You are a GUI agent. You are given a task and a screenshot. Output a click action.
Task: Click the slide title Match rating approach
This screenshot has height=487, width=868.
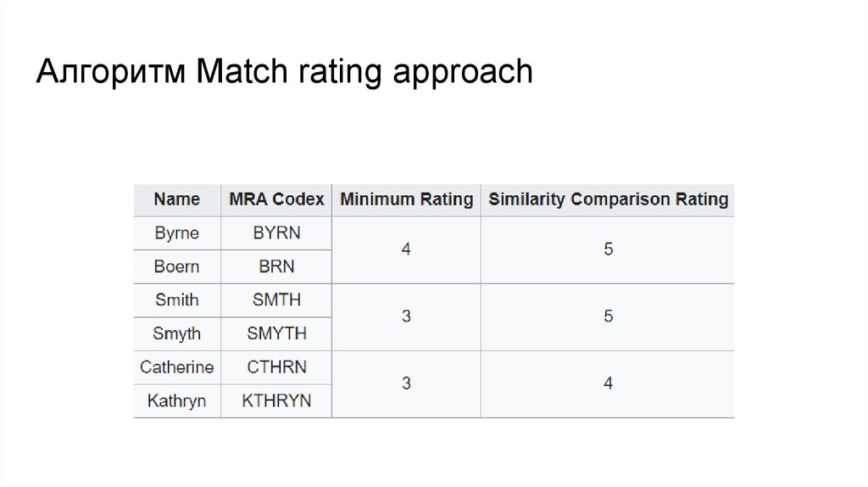click(285, 72)
